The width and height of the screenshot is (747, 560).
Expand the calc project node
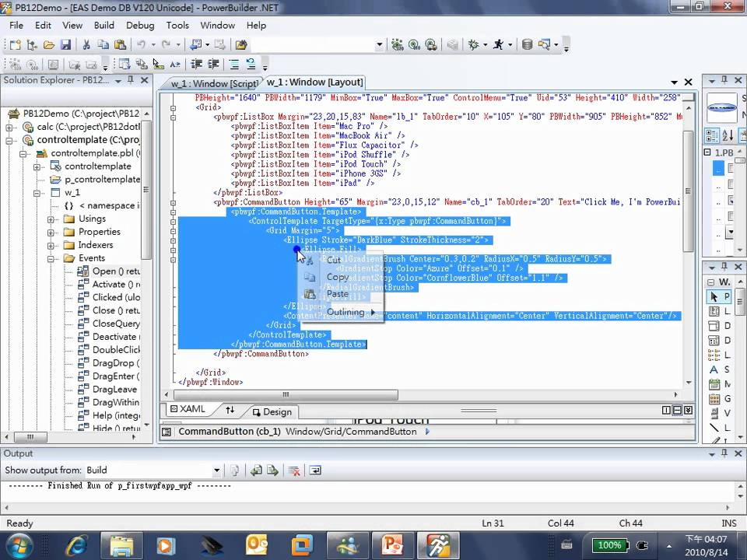pyautogui.click(x=9, y=127)
